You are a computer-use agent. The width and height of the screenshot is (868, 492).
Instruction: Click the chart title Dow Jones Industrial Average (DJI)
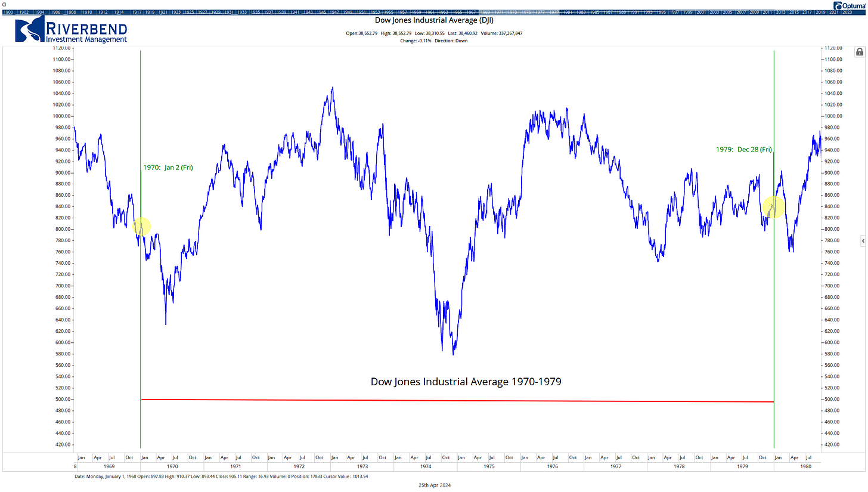point(433,20)
